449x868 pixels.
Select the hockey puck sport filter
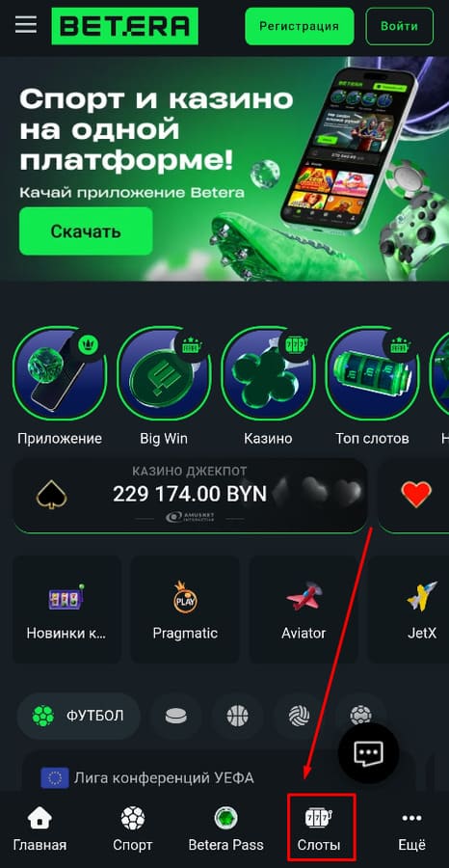click(x=175, y=717)
